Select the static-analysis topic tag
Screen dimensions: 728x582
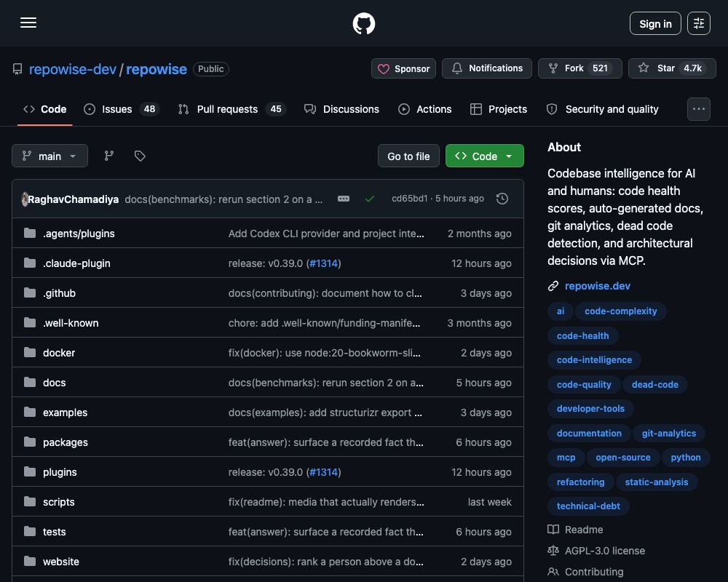coord(657,482)
